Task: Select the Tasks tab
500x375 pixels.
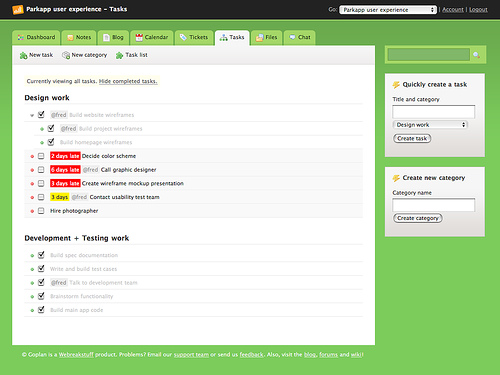Action: click(x=232, y=37)
